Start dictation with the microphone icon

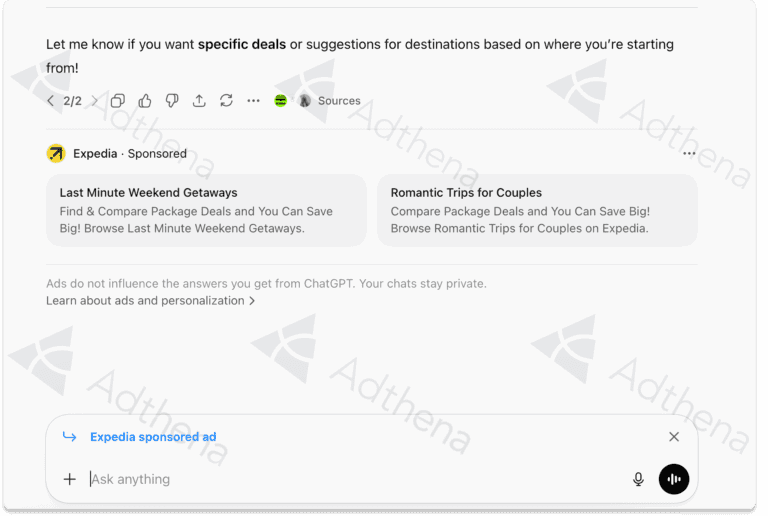tap(638, 479)
